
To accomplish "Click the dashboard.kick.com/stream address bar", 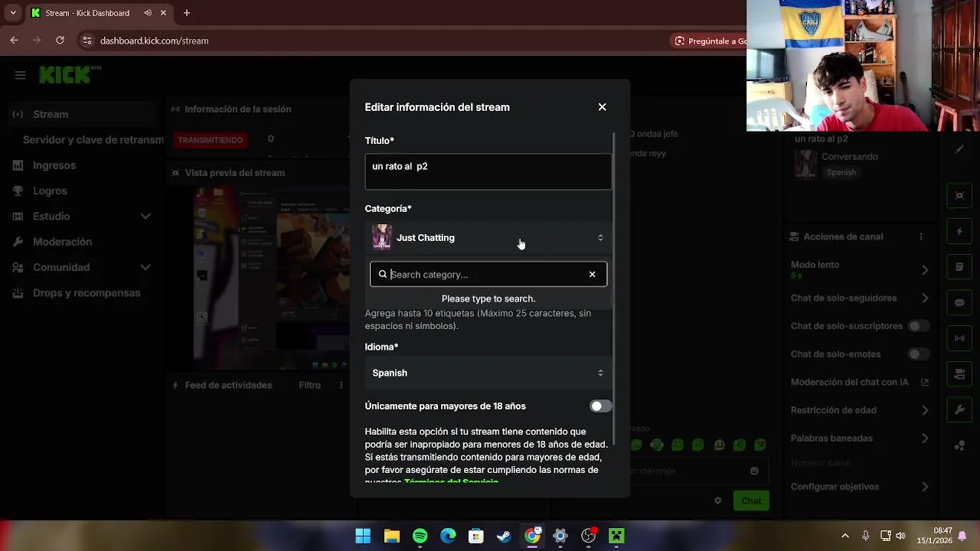I will click(x=154, y=41).
